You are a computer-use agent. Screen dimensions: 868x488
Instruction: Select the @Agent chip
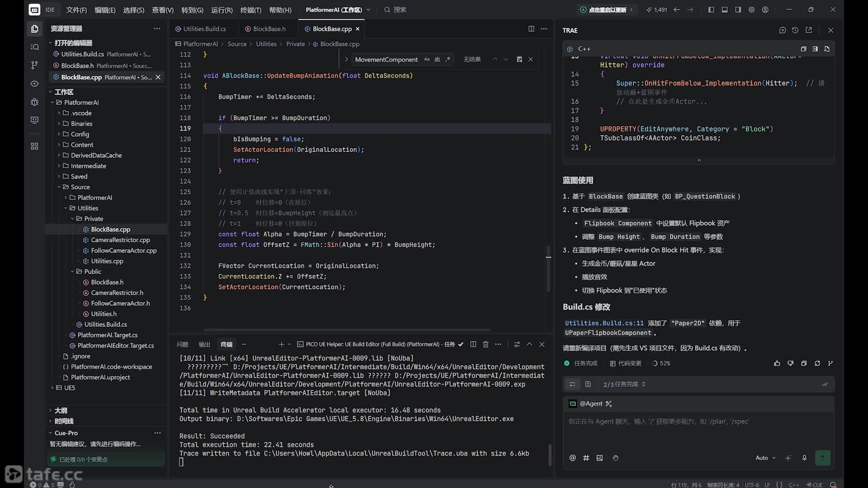590,404
